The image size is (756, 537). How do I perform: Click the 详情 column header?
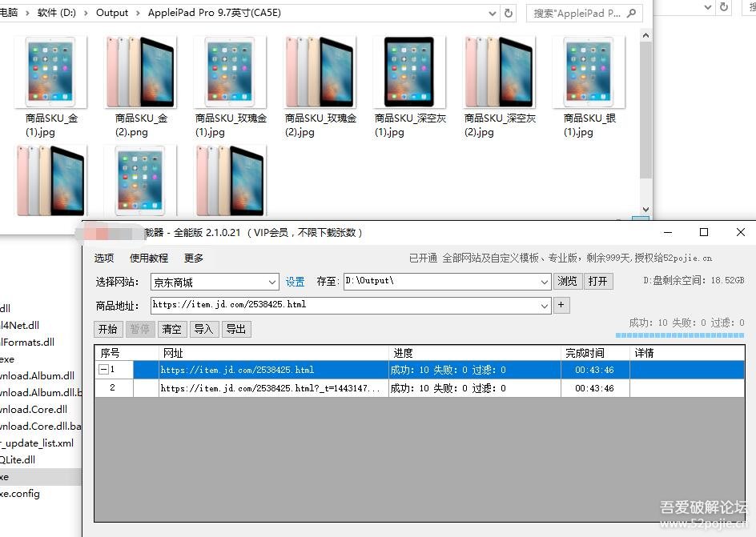687,353
